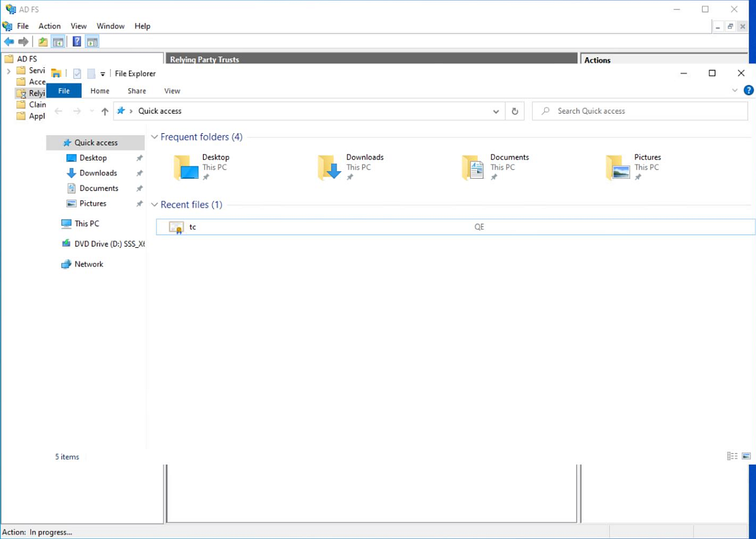This screenshot has height=539, width=756.
Task: Open the Action menu in the AD FS console
Action: (49, 26)
